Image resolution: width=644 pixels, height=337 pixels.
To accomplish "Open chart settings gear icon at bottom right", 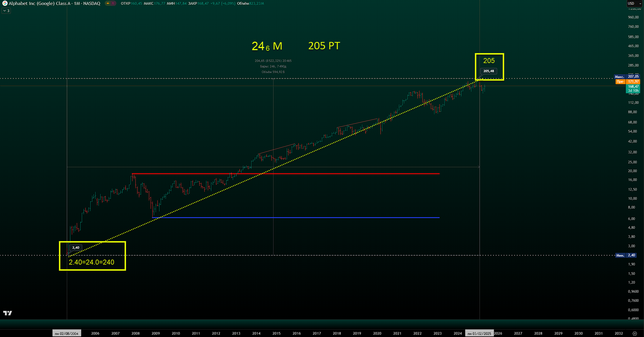I will point(635,333).
